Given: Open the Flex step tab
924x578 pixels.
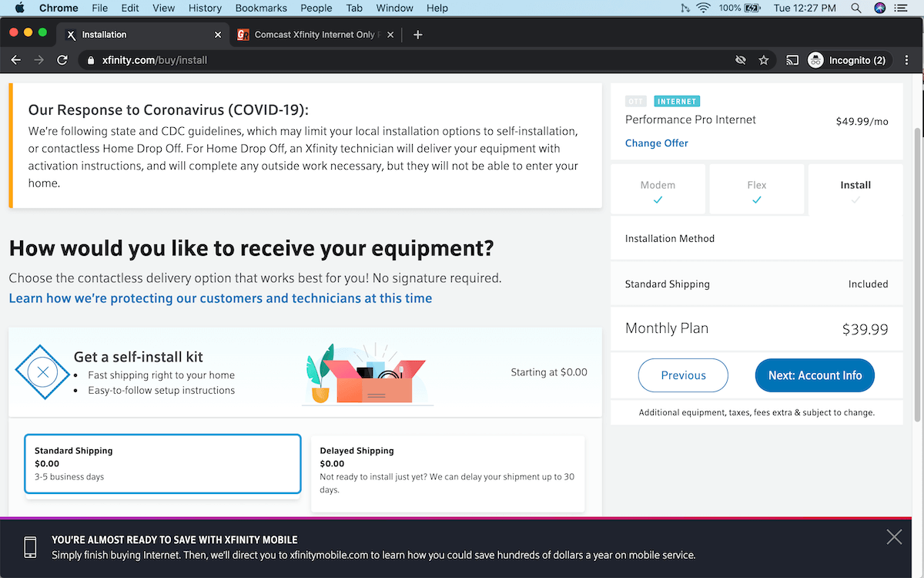Looking at the screenshot, I should 757,189.
